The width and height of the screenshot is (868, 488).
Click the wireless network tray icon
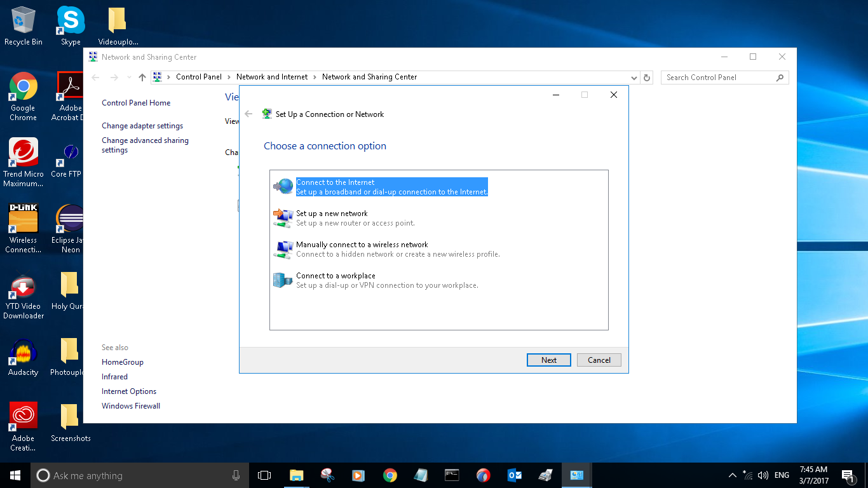pyautogui.click(x=748, y=475)
